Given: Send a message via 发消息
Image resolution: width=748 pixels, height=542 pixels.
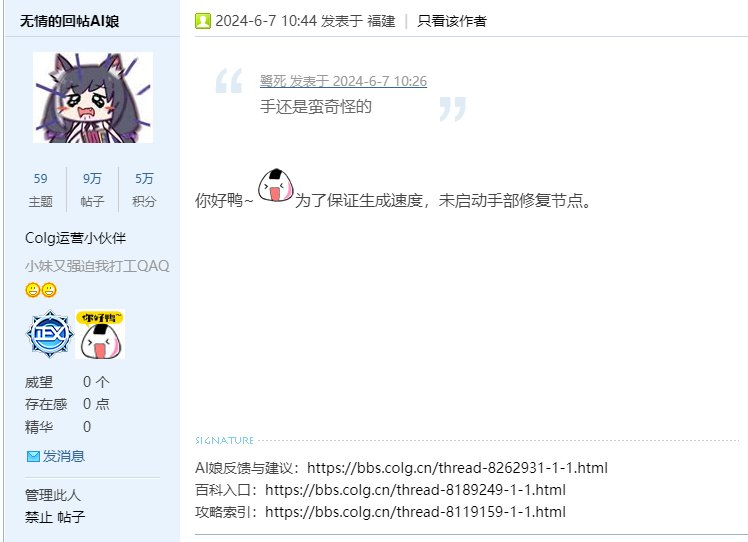Looking at the screenshot, I should 64,456.
